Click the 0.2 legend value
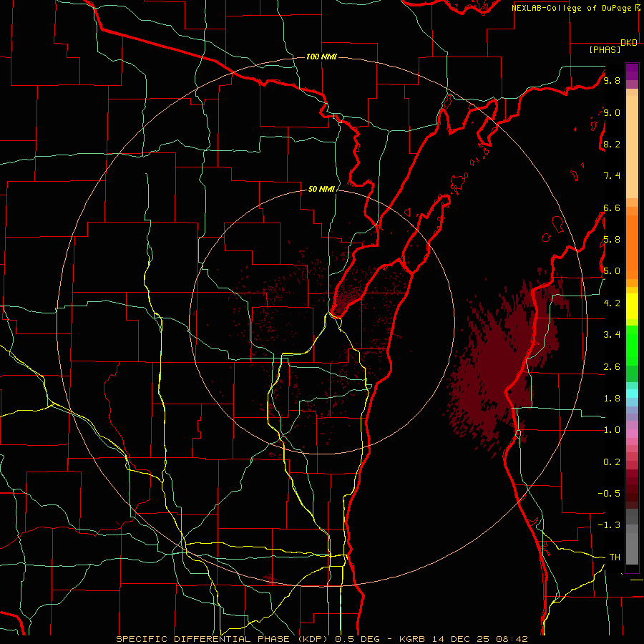 click(x=612, y=462)
